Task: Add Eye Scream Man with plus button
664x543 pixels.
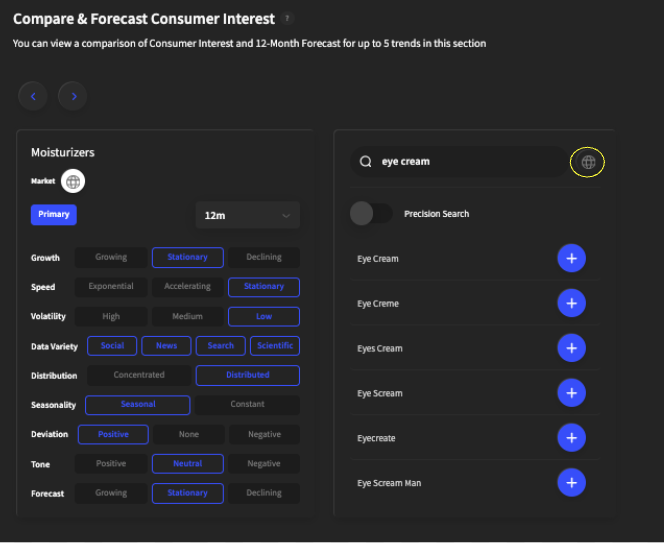Action: [x=571, y=483]
